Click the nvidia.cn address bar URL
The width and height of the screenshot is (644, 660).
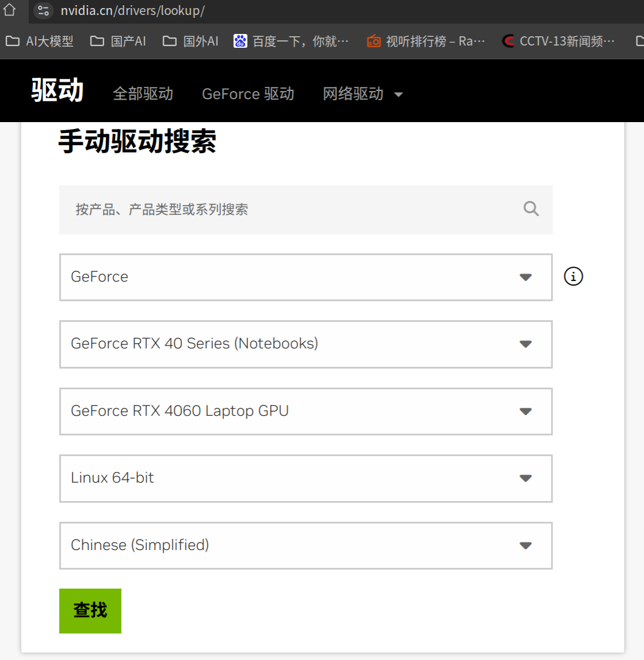click(132, 10)
